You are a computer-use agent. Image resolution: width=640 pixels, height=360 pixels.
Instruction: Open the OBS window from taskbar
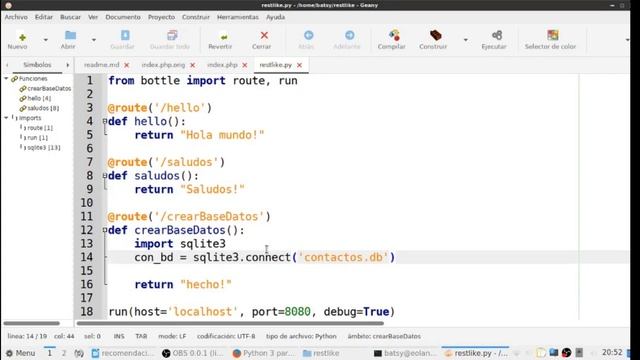click(194, 353)
